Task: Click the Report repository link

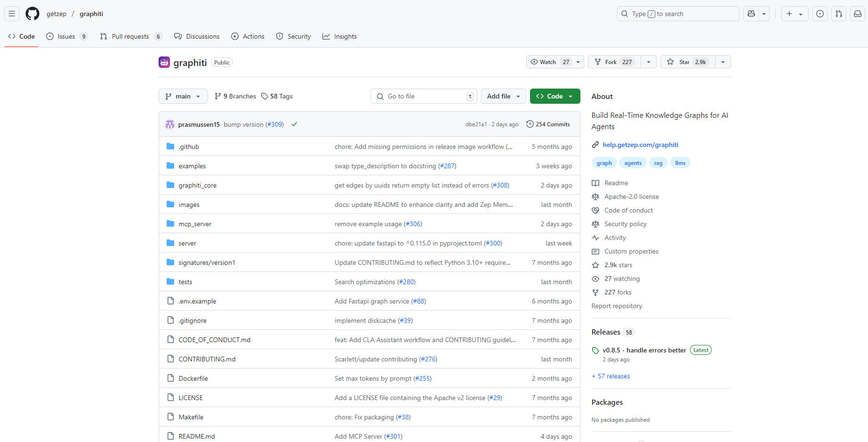Action: 617,306
